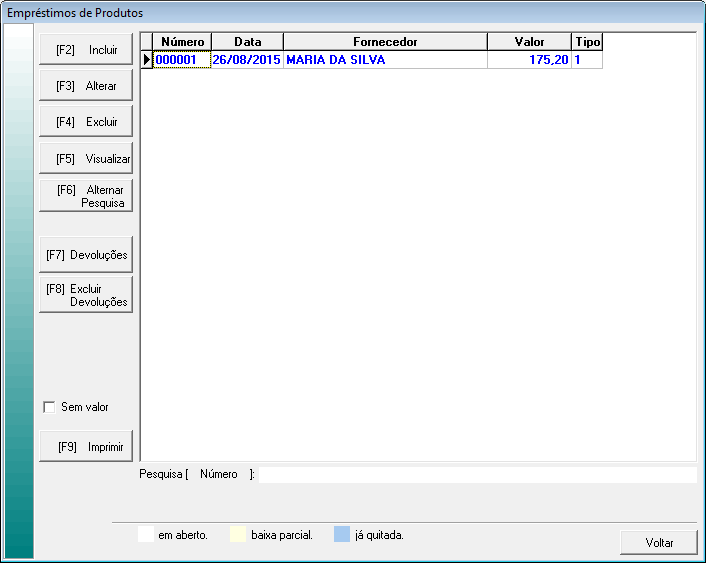This screenshot has height=563, width=706.
Task: Click the yellow 'baixa parcial' legend swatch
Action: [x=238, y=535]
